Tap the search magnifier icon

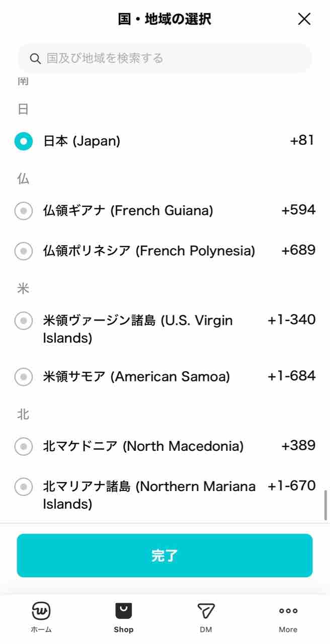coord(35,59)
